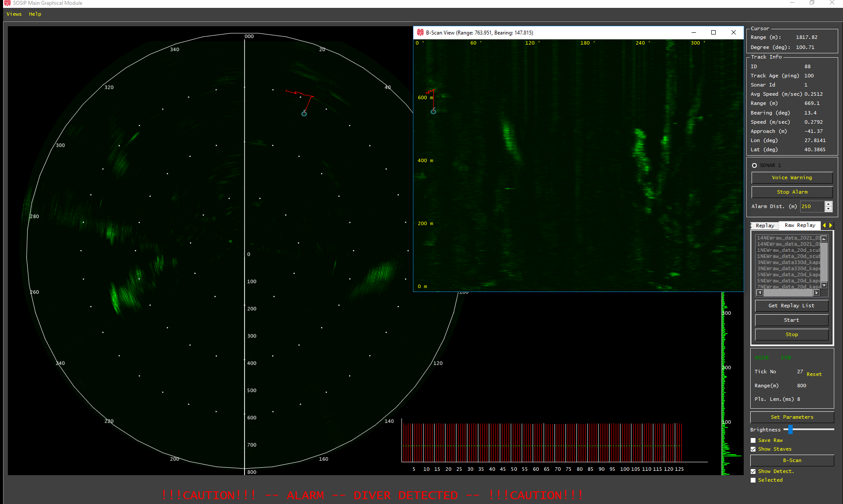Click the replay list vertical scrollbar track
Viewport: 843px width, 504px height.
[x=824, y=262]
